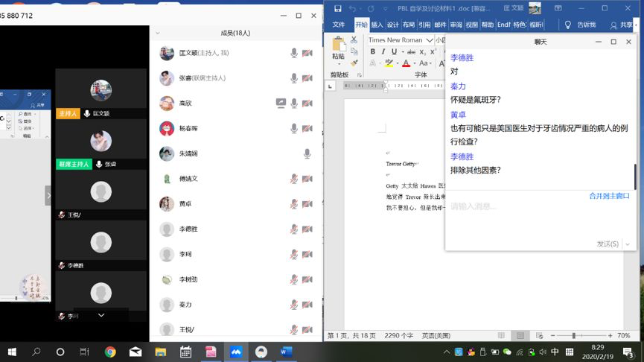Screen dimensions: 644x362
Task: Click the chat message input field
Action: click(x=540, y=217)
